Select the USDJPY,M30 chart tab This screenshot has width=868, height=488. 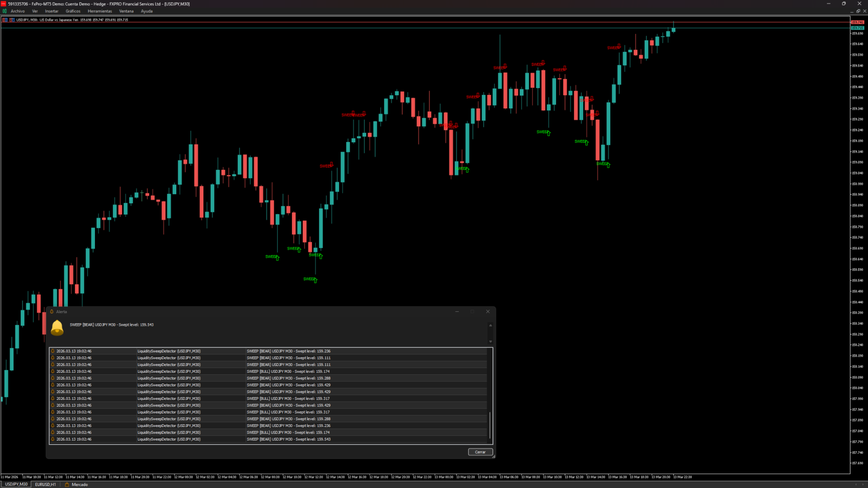16,484
